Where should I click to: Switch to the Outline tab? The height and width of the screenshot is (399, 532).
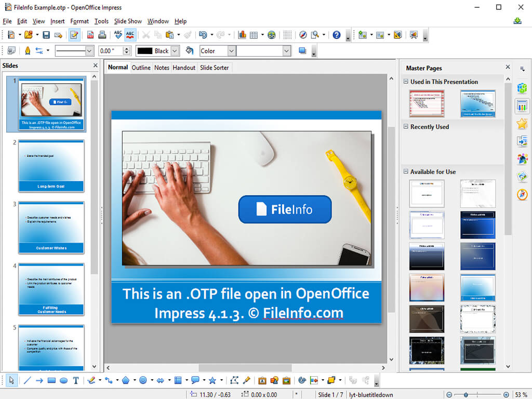141,68
